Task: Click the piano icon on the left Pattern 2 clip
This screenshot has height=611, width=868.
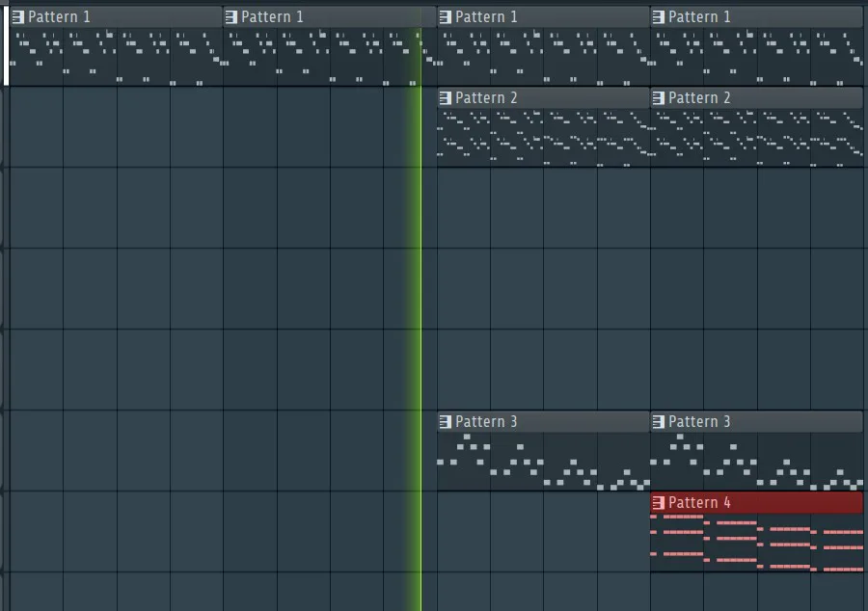Action: click(445, 98)
